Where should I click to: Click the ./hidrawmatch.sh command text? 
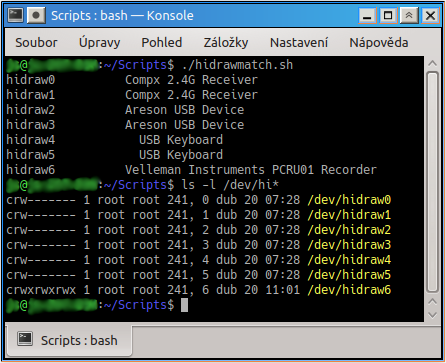tap(237, 65)
